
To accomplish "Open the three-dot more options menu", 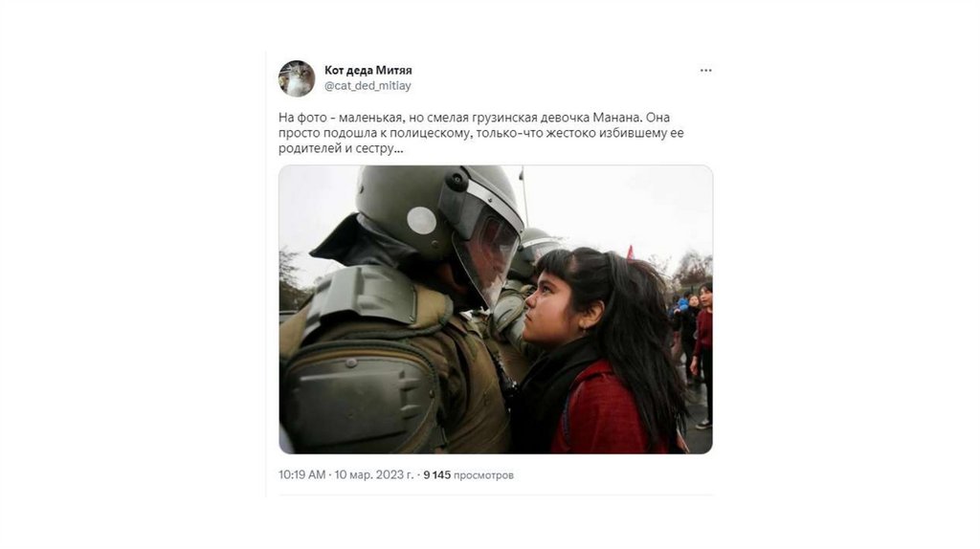I will click(705, 71).
